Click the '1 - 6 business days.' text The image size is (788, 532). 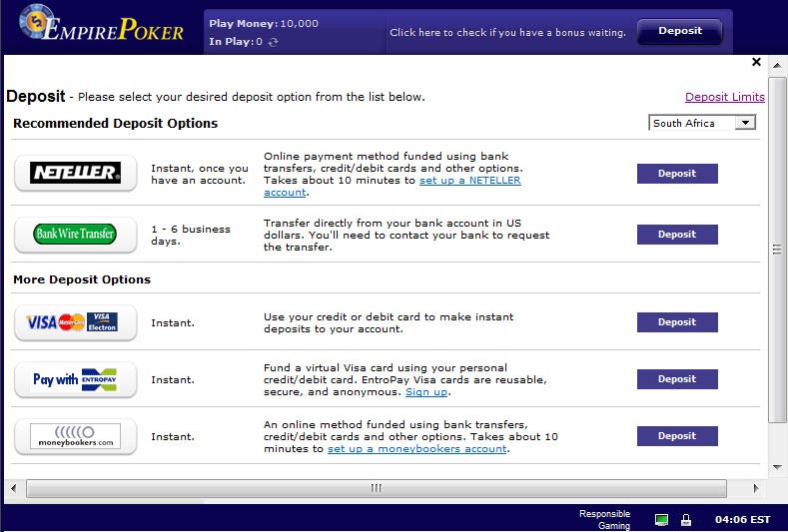[x=191, y=236]
